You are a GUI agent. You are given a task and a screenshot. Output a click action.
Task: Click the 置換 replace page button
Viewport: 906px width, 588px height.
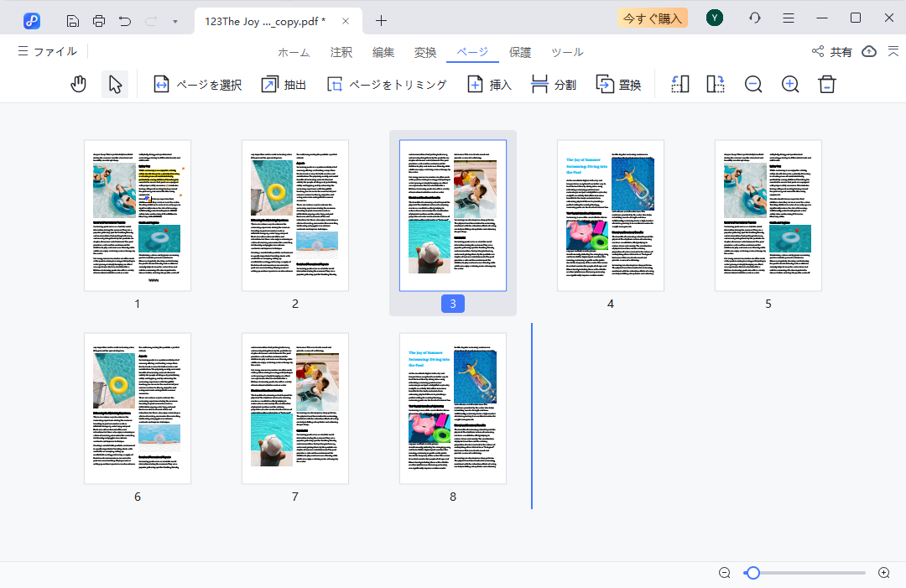pos(618,85)
